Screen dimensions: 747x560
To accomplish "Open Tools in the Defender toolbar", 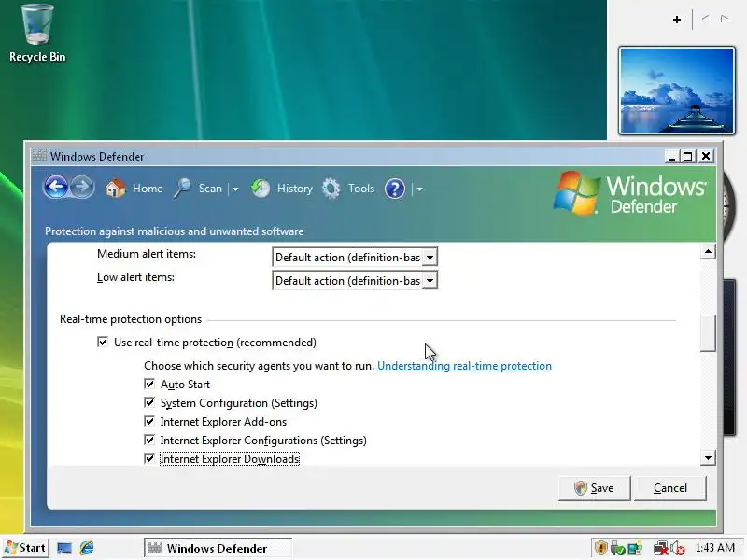I will 361,189.
